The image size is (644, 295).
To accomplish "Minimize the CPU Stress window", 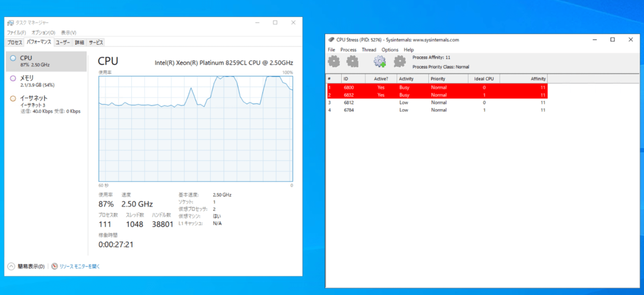I will click(x=595, y=40).
